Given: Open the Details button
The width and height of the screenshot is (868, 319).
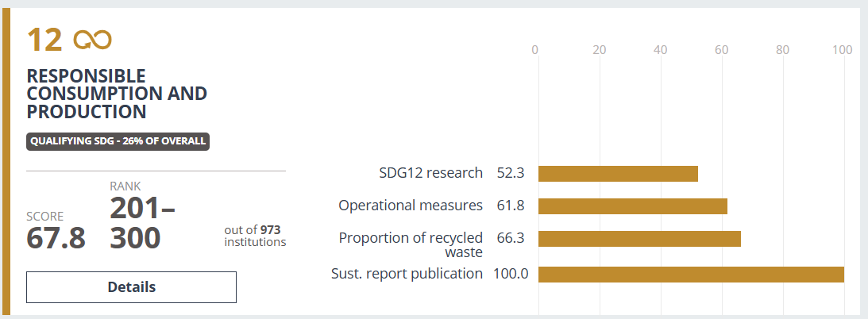Looking at the screenshot, I should click(131, 287).
